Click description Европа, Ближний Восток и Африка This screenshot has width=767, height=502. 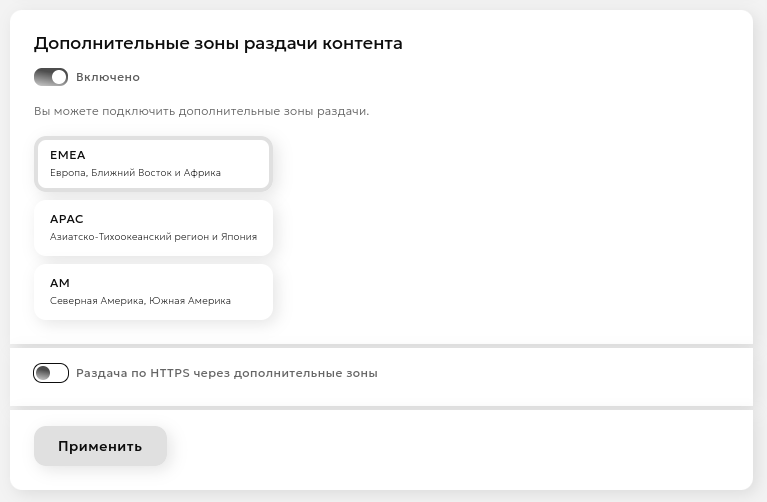(x=135, y=173)
